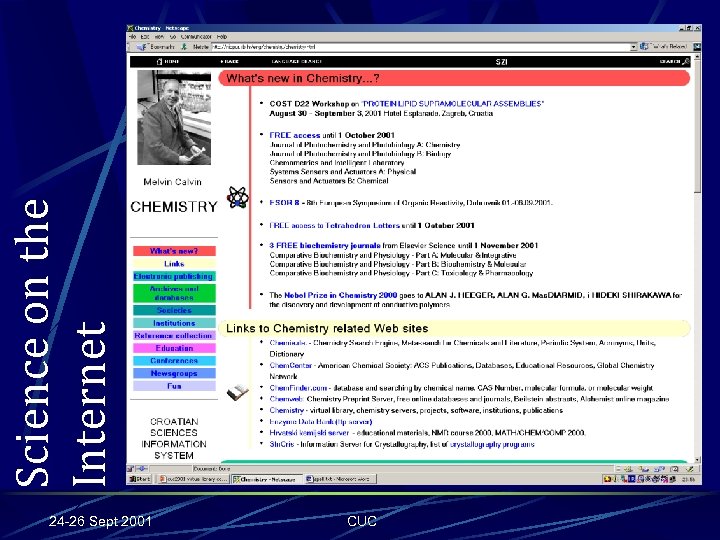Screen dimensions: 720x540
Task: Open the Help menu in Netscape
Action: click(222, 36)
